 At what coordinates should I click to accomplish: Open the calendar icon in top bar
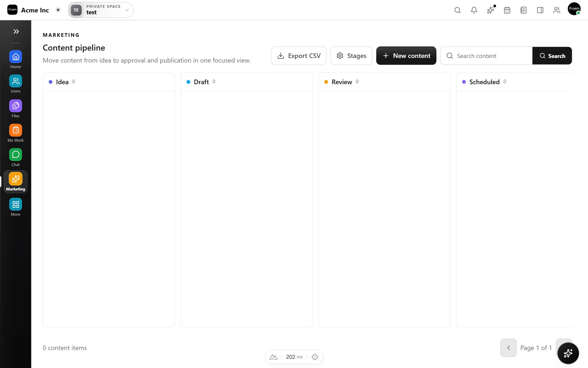pos(507,10)
